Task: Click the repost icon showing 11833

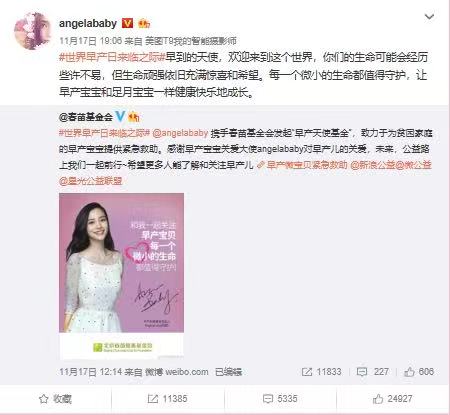Action: pos(307,372)
